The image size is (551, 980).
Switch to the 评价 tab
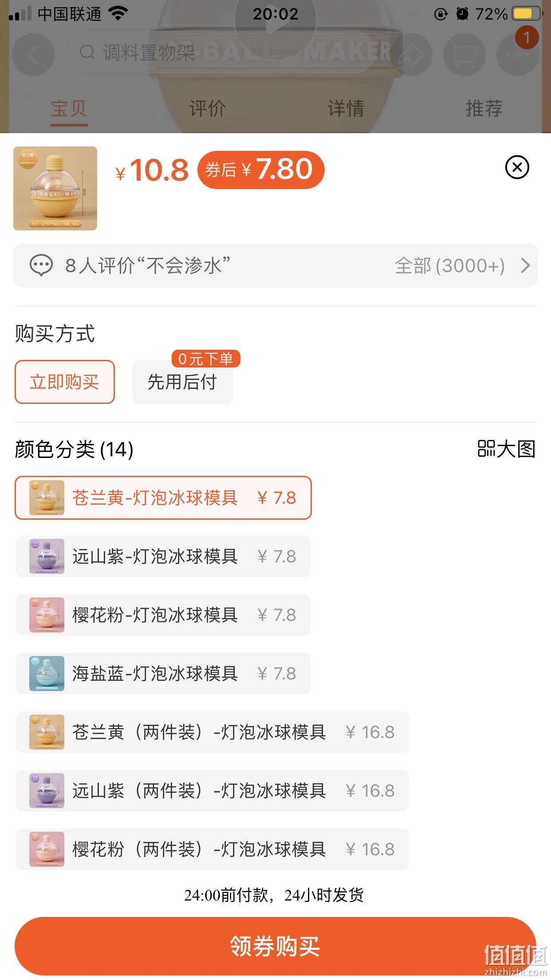point(207,108)
